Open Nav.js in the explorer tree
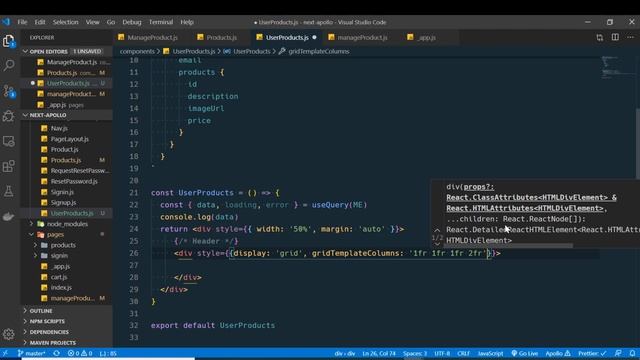Viewport: 640px width, 360px height. tap(59, 128)
